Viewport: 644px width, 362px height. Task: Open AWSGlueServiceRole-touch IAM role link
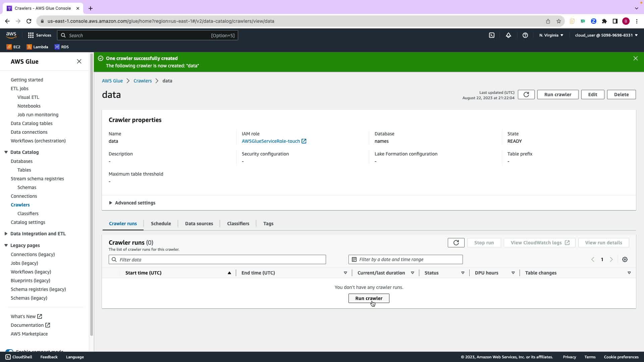(x=271, y=141)
